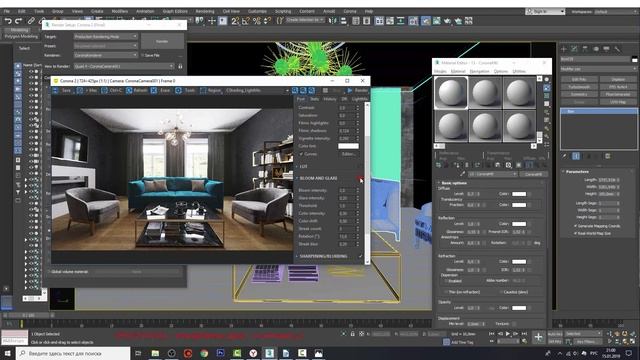This screenshot has height=360, width=640.
Task: Open View to Render dropdown
Action: point(124,66)
